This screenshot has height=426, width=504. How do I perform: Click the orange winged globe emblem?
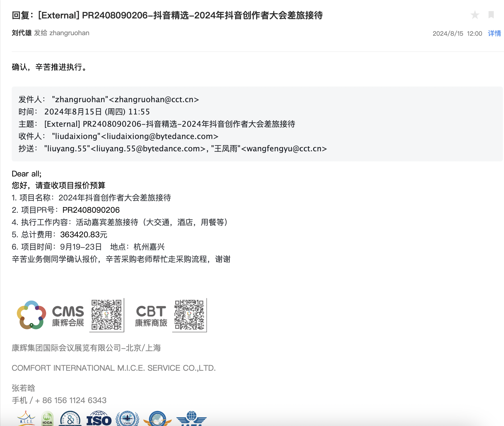tap(158, 419)
